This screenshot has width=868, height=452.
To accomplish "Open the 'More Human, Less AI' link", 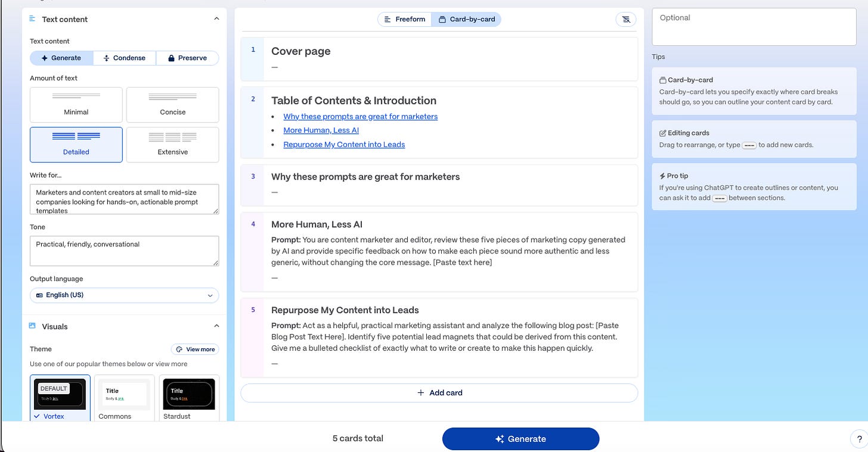I will [321, 130].
